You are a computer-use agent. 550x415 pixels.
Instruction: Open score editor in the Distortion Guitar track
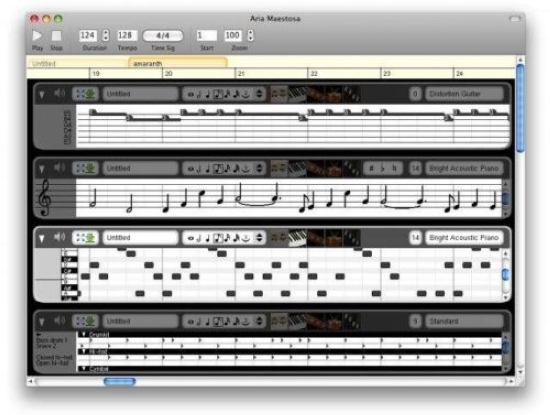point(279,94)
